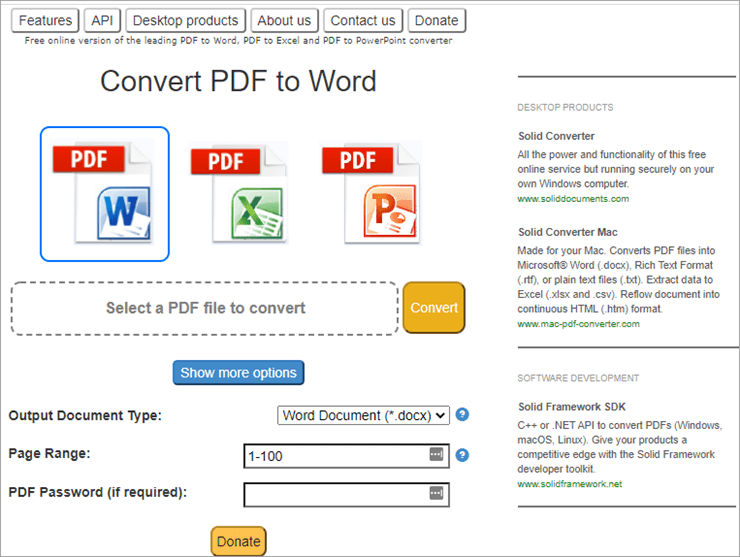The height and width of the screenshot is (557, 740).
Task: Open help for Output Document Type
Action: [462, 415]
